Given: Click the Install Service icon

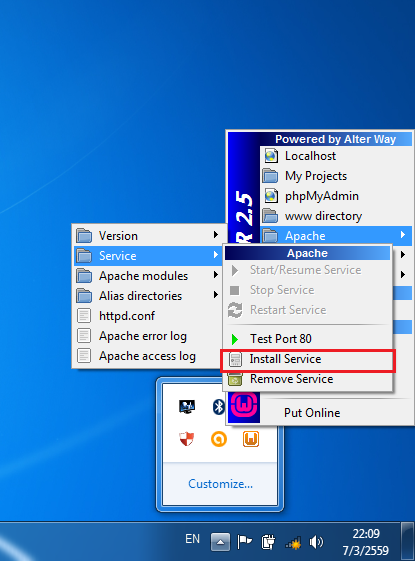Looking at the screenshot, I should click(235, 359).
